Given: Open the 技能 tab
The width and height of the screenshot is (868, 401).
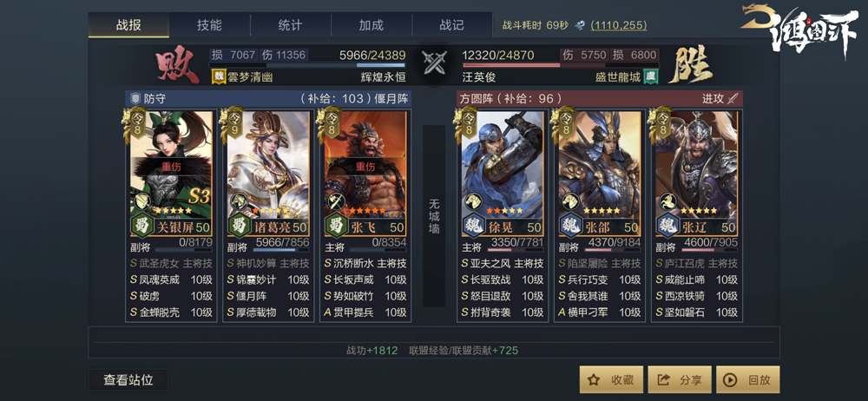Looking at the screenshot, I should [209, 25].
